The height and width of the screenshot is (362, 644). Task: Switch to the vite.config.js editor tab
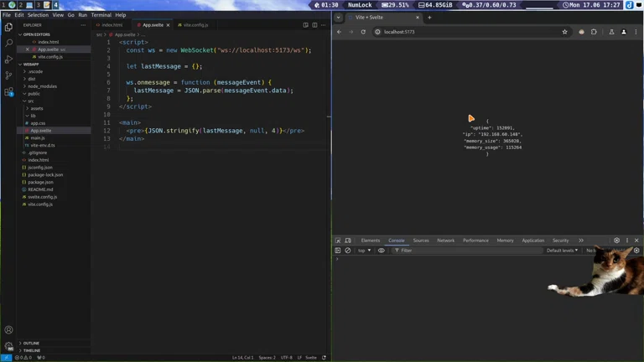point(195,25)
